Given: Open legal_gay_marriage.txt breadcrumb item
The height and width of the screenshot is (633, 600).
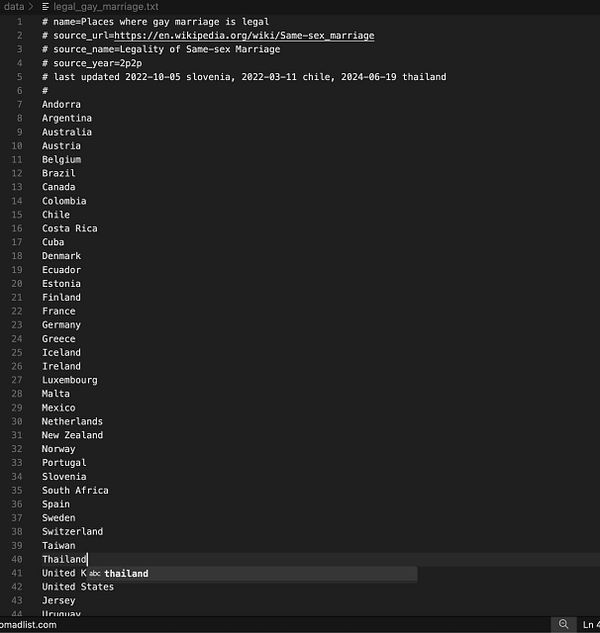Looking at the screenshot, I should coord(106,7).
